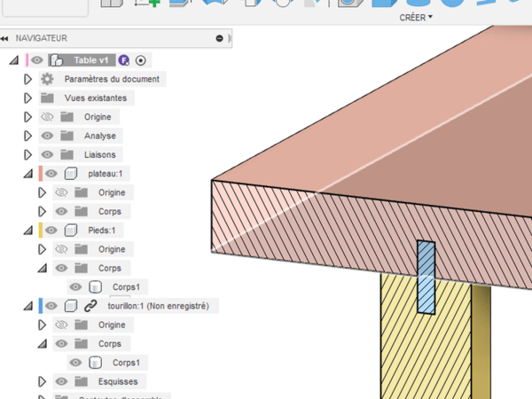Activate the radio button next to Table v1

[141, 60]
